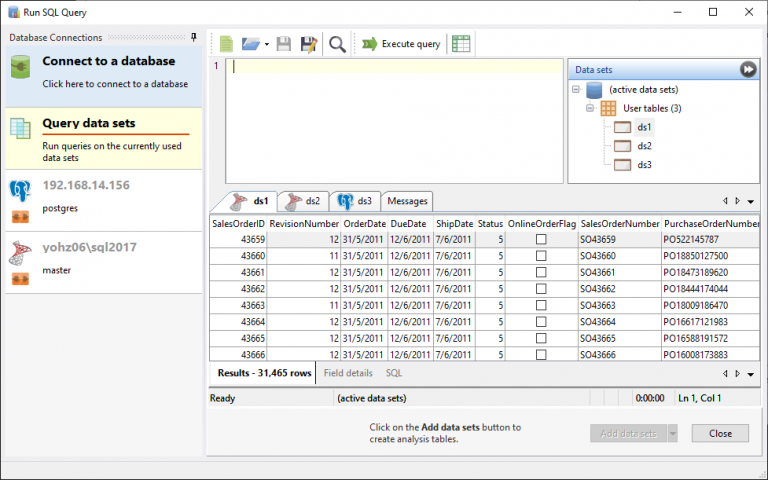Switch to the ds3 results tab
This screenshot has width=768, height=480.
(x=355, y=201)
